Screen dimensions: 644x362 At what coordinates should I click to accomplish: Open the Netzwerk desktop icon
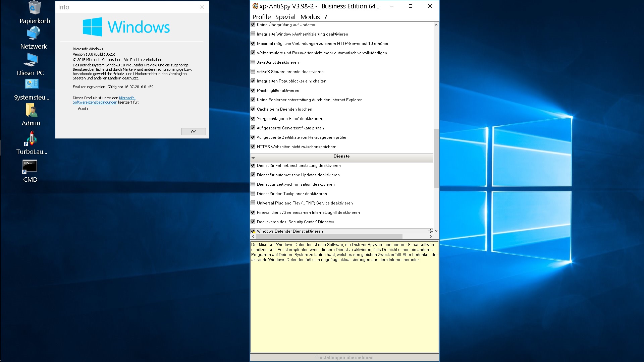pyautogui.click(x=33, y=34)
